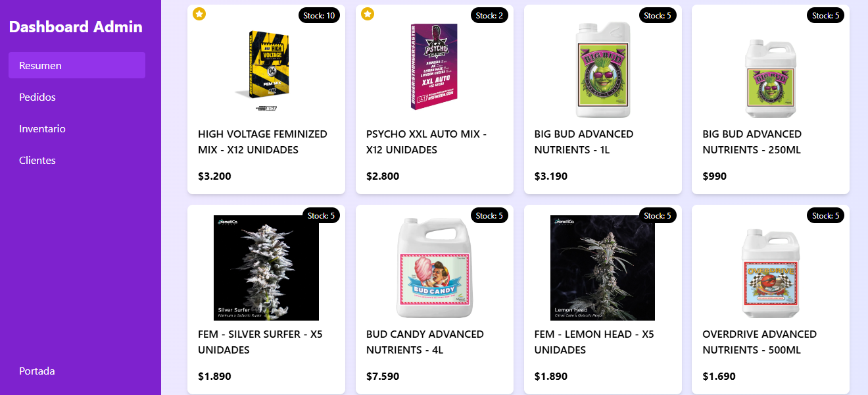
Task: Click the Psycho XXL Auto Mix title
Action: [x=426, y=142]
